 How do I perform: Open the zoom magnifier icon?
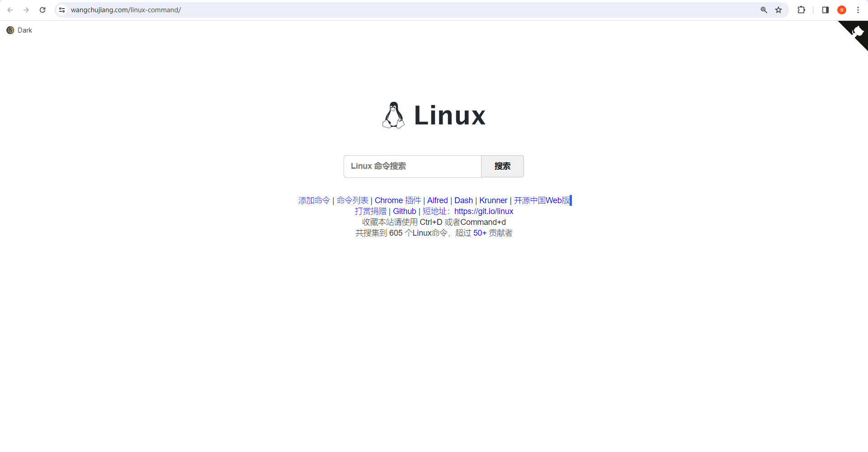(x=763, y=10)
